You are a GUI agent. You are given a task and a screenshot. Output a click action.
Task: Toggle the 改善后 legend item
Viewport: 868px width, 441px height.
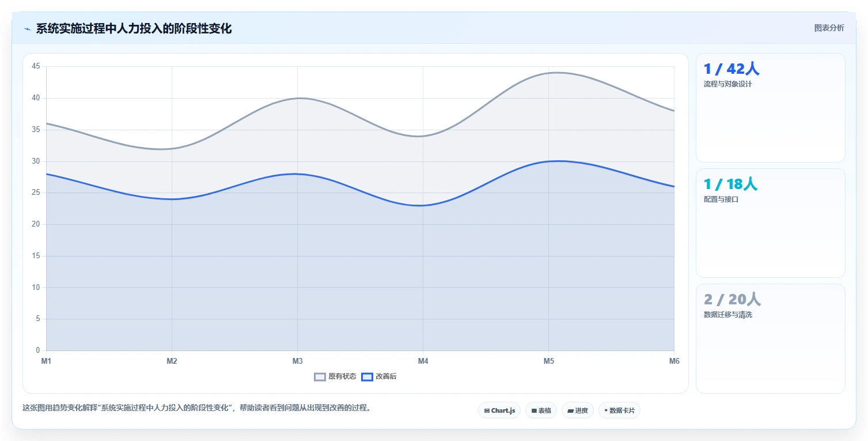379,376
